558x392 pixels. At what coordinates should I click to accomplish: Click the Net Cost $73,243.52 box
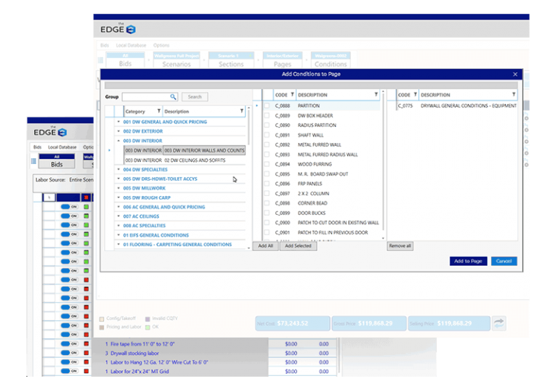click(x=293, y=323)
